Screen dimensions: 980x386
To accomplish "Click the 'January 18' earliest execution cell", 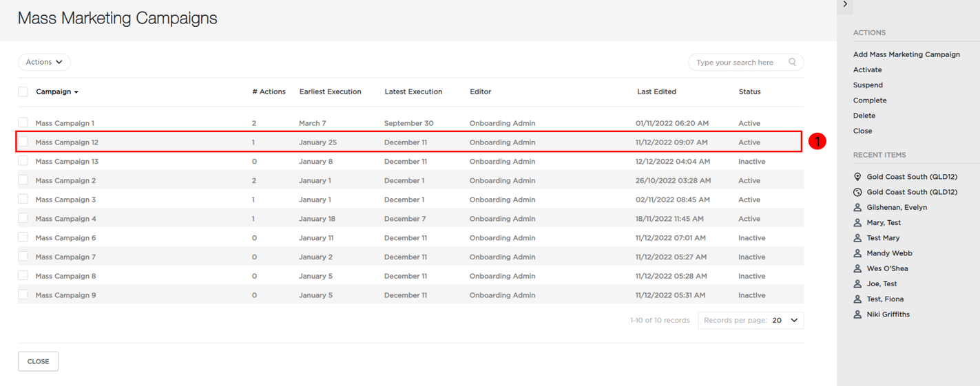I will pos(317,219).
